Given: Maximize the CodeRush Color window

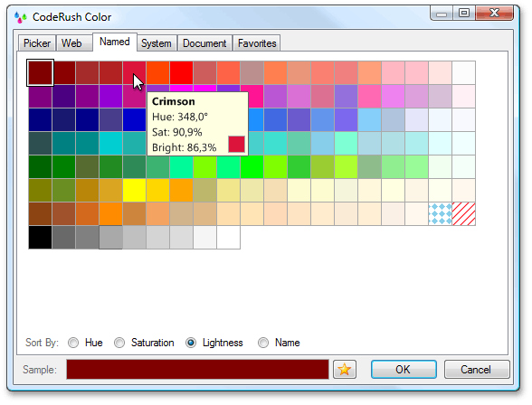Looking at the screenshot, I should pyautogui.click(x=464, y=14).
